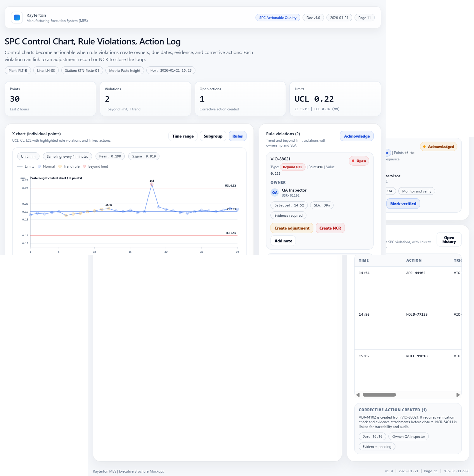This screenshot has width=474, height=476.
Task: Click the Acknowledge button
Action: point(356,136)
